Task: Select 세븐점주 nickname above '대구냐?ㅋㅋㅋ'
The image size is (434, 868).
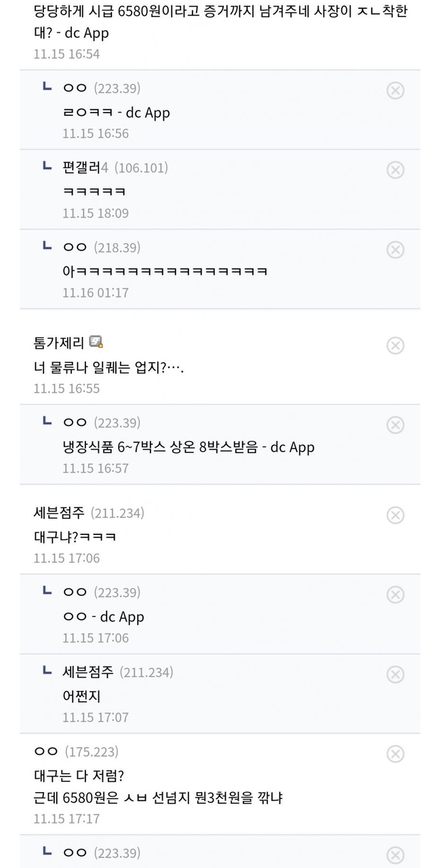Action: coord(60,513)
